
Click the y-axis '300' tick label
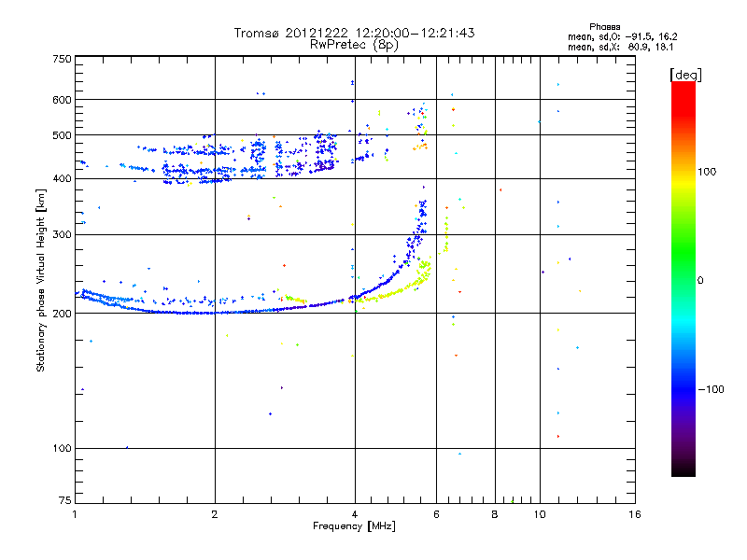[62, 235]
